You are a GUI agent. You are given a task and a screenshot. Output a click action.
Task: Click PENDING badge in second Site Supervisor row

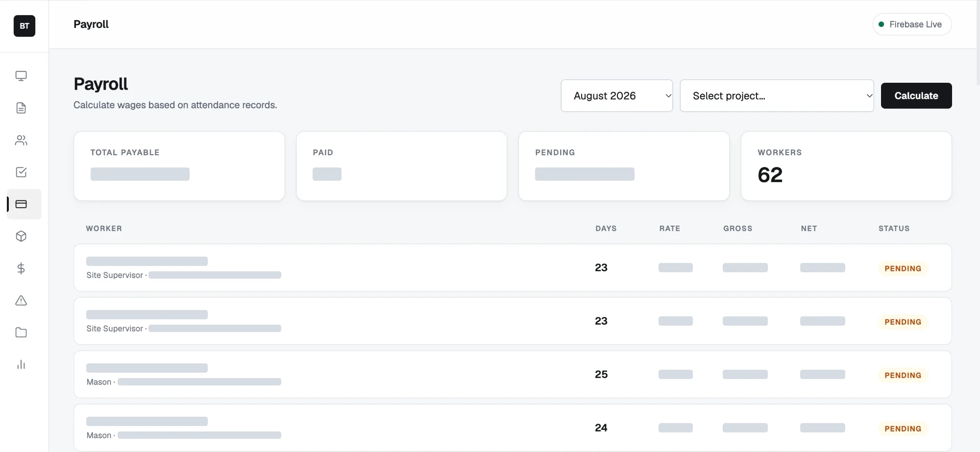click(x=903, y=322)
